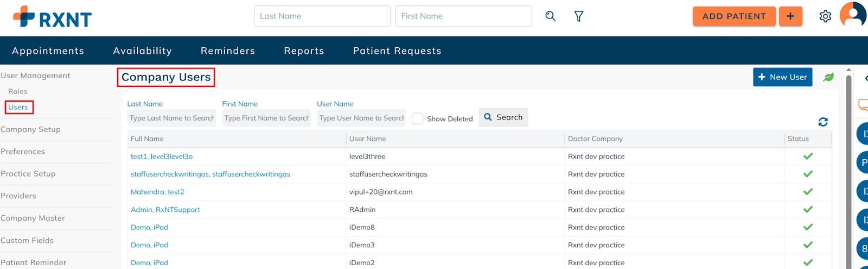Expand the Company Setup section
The image size is (868, 269).
coord(31,129)
